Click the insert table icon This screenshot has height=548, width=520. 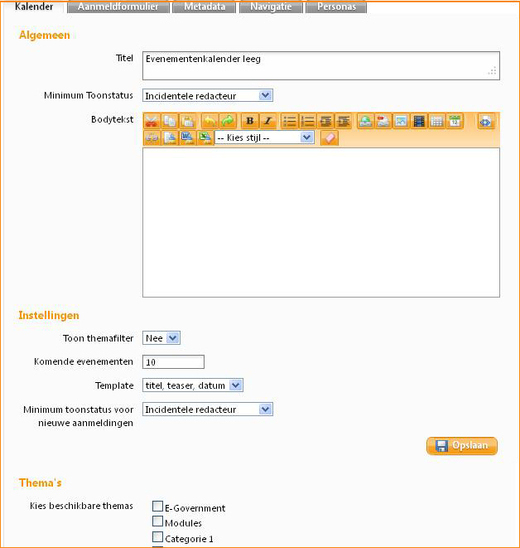437,121
